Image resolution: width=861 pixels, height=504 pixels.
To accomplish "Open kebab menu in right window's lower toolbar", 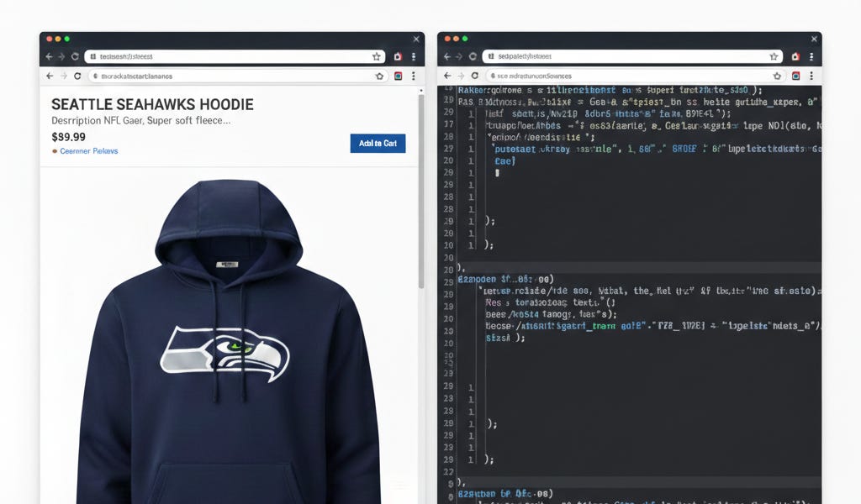I will pyautogui.click(x=811, y=76).
